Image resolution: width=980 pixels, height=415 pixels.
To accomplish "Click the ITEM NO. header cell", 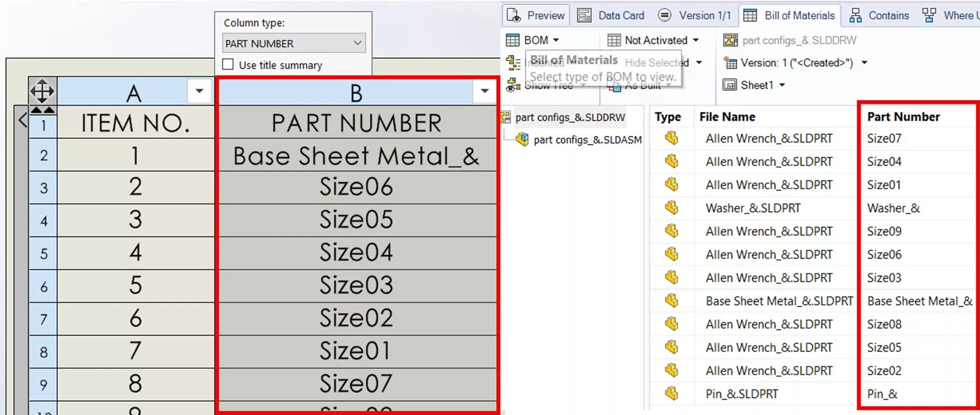I will click(x=135, y=123).
